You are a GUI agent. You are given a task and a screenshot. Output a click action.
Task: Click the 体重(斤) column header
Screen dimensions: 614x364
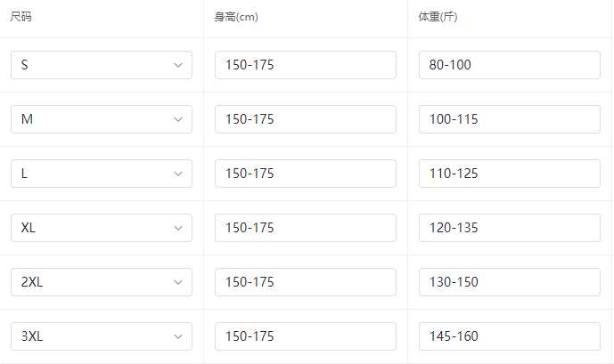click(x=438, y=18)
